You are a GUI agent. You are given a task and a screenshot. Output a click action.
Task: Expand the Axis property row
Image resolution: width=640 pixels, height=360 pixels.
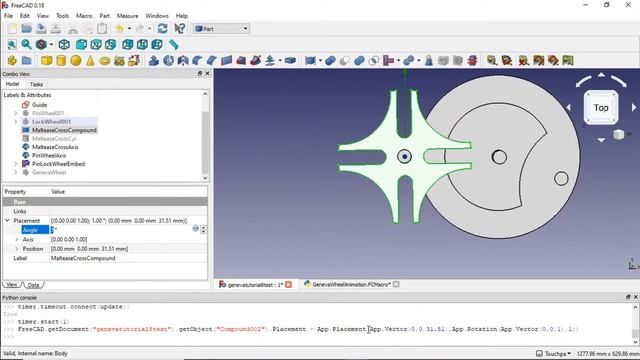coord(17,239)
